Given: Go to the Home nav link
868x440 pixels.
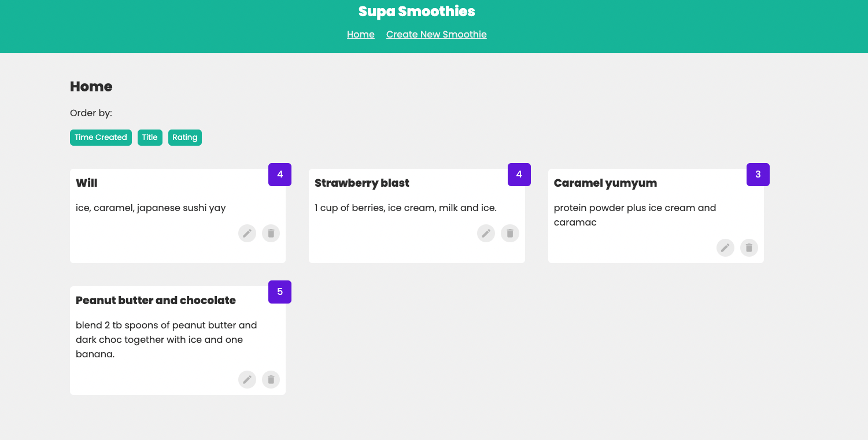Looking at the screenshot, I should coord(360,35).
